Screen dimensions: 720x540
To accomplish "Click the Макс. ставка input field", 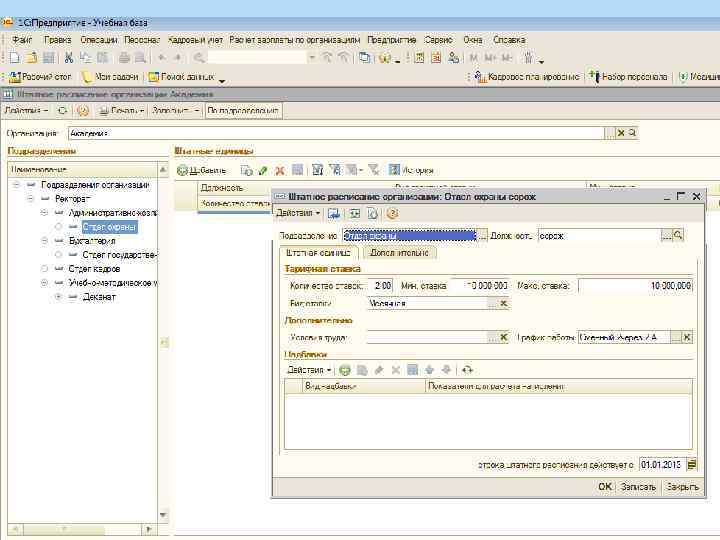I will 634,286.
